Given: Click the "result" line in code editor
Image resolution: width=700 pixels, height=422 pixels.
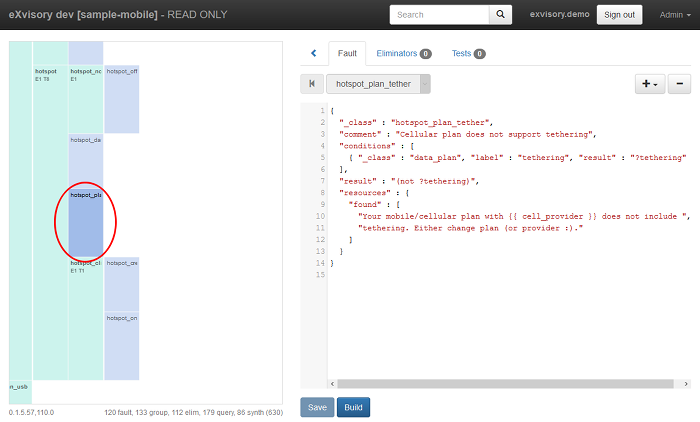Looking at the screenshot, I should 409,181.
